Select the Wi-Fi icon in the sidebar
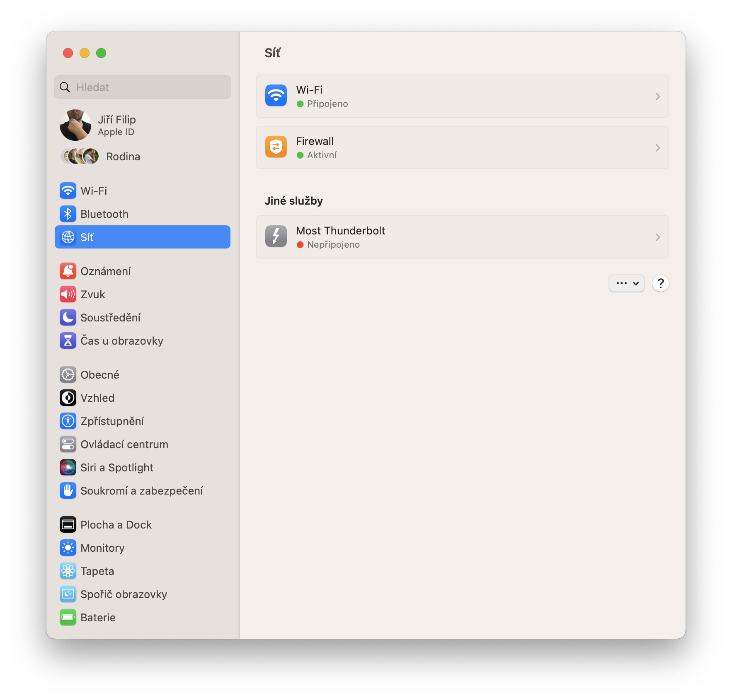The height and width of the screenshot is (700, 732). [68, 191]
